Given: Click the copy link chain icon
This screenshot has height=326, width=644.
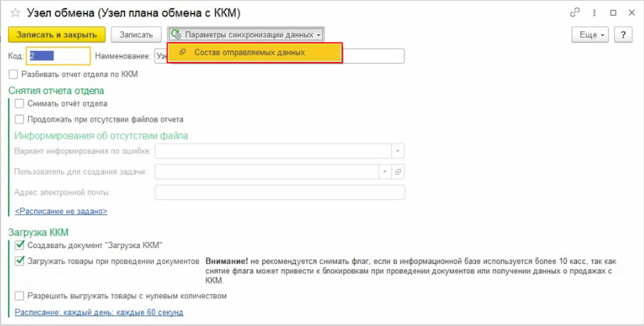Looking at the screenshot, I should click(x=574, y=13).
